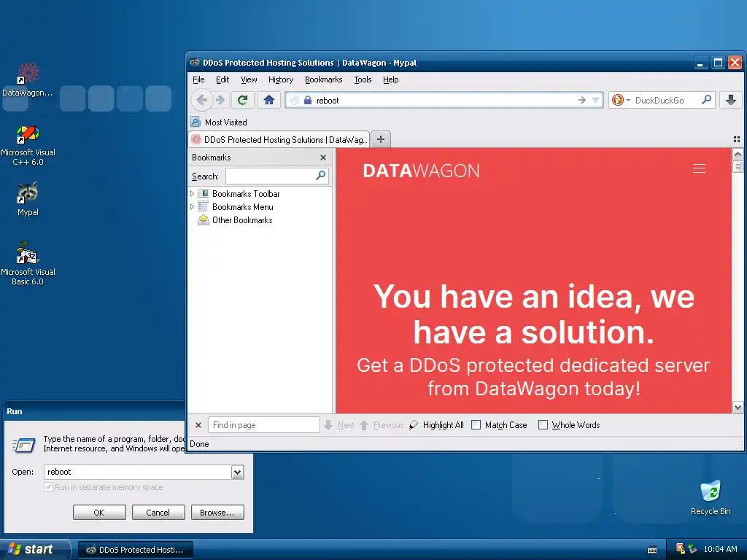Select the Bookmarks Menu tree row
The width and height of the screenshot is (747, 560).
click(260, 206)
